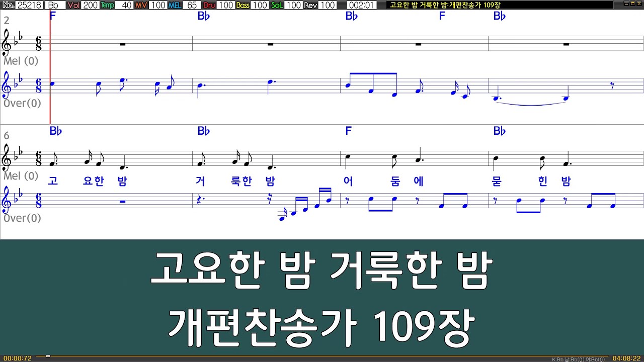Click the lyric syllable 거
This screenshot has height=362, width=644.
point(200,181)
